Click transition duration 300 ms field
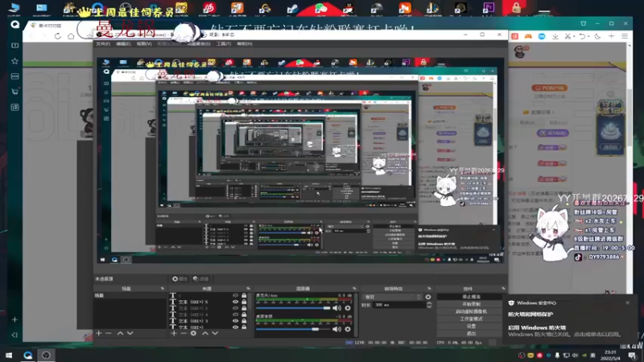The height and width of the screenshot is (362, 644). pos(399,305)
